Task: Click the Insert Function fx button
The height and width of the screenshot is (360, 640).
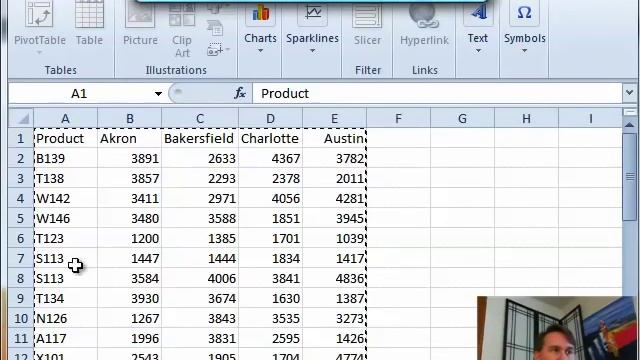Action: tap(240, 93)
